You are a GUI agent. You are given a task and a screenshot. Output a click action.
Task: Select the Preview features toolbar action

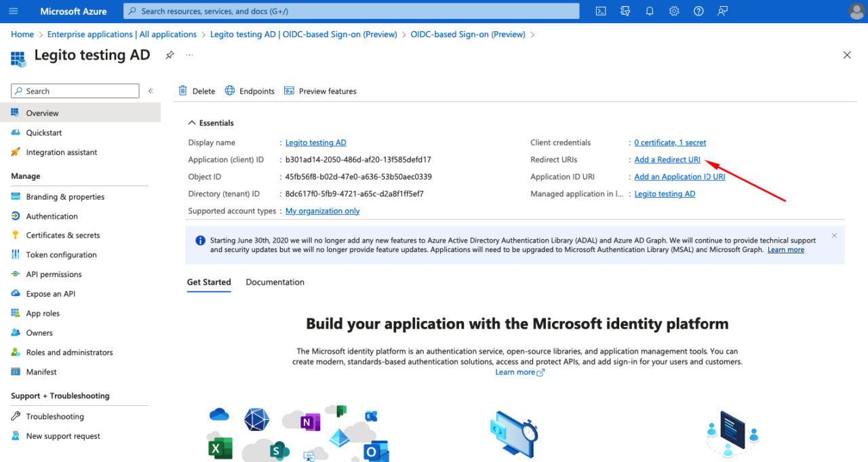(x=320, y=90)
